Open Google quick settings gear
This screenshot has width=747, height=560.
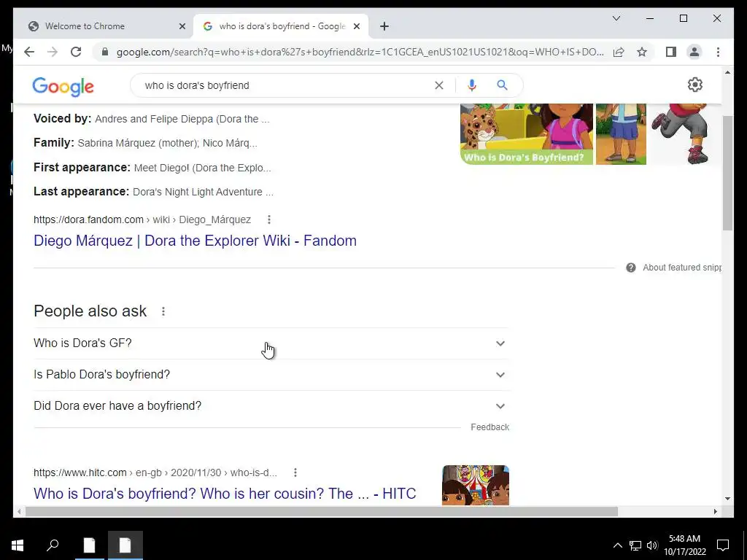[695, 85]
